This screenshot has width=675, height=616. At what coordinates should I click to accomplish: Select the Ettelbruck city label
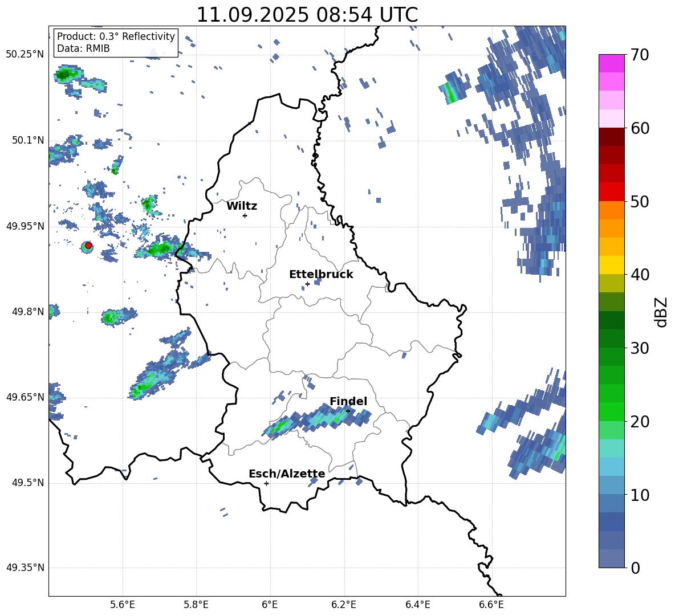click(321, 275)
